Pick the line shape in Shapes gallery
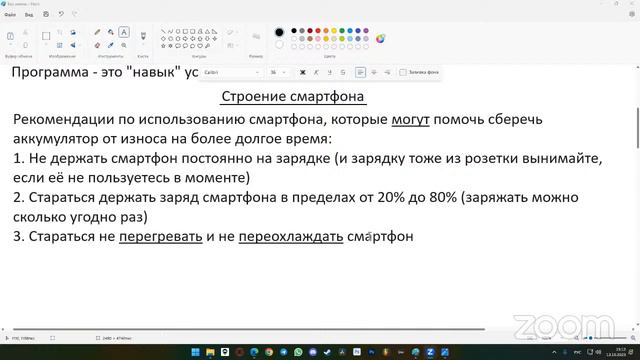 pos(163,31)
